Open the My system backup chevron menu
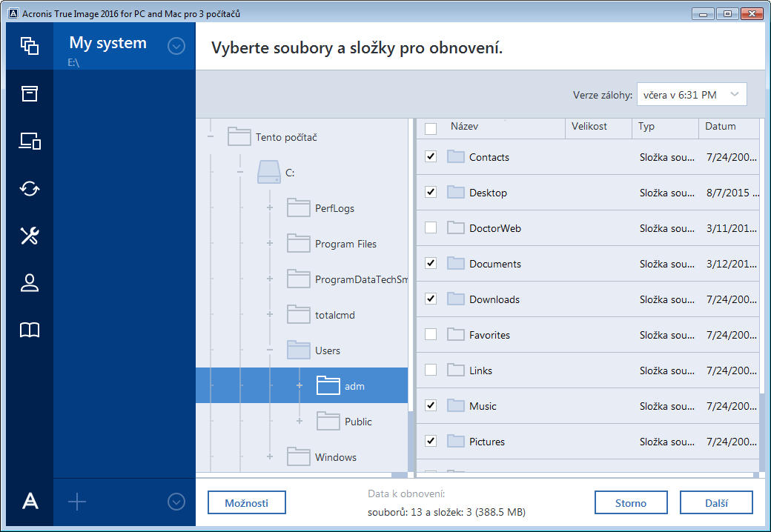 click(176, 46)
